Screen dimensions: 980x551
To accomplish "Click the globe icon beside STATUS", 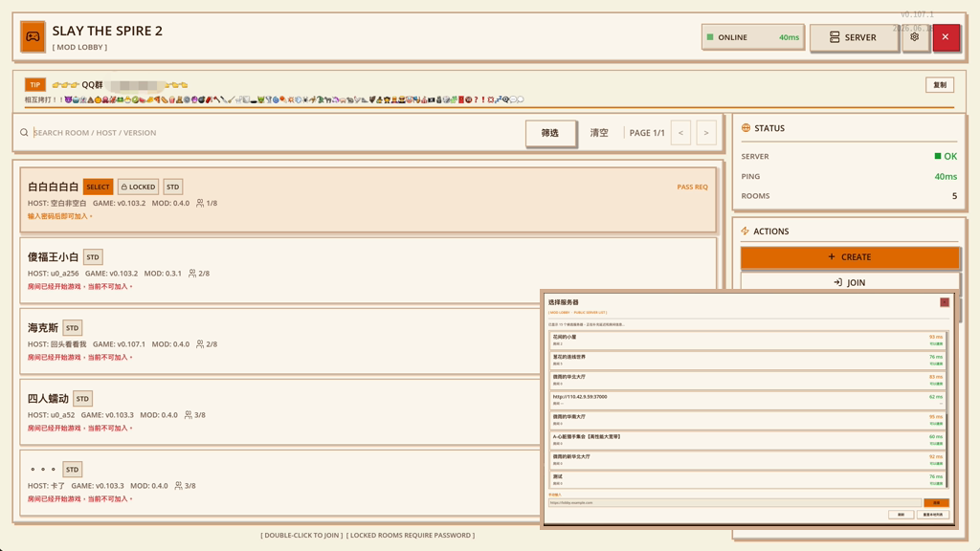I will coord(746,128).
